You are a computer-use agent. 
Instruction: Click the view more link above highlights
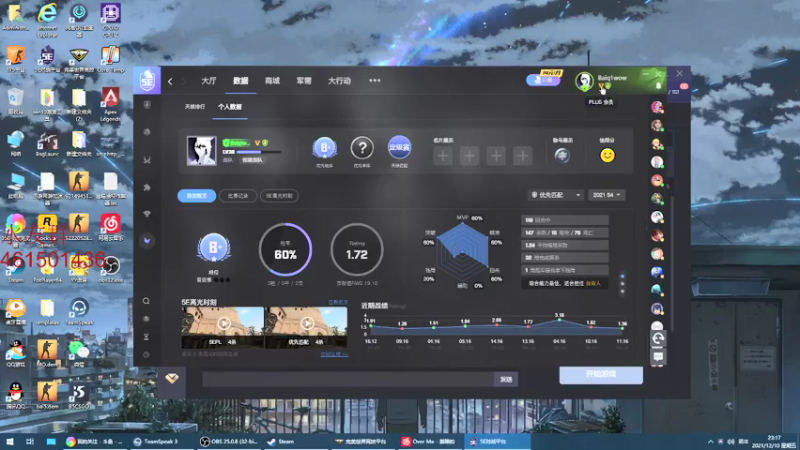[x=338, y=303]
